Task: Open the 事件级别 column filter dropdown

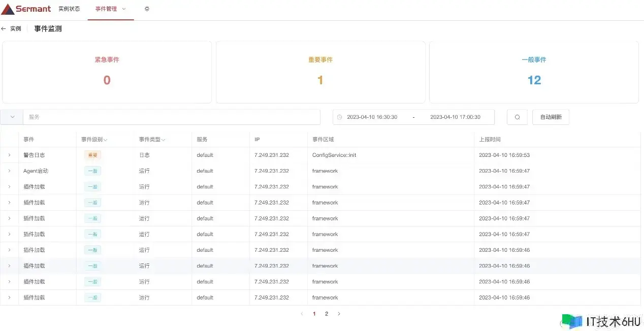Action: [x=106, y=140]
